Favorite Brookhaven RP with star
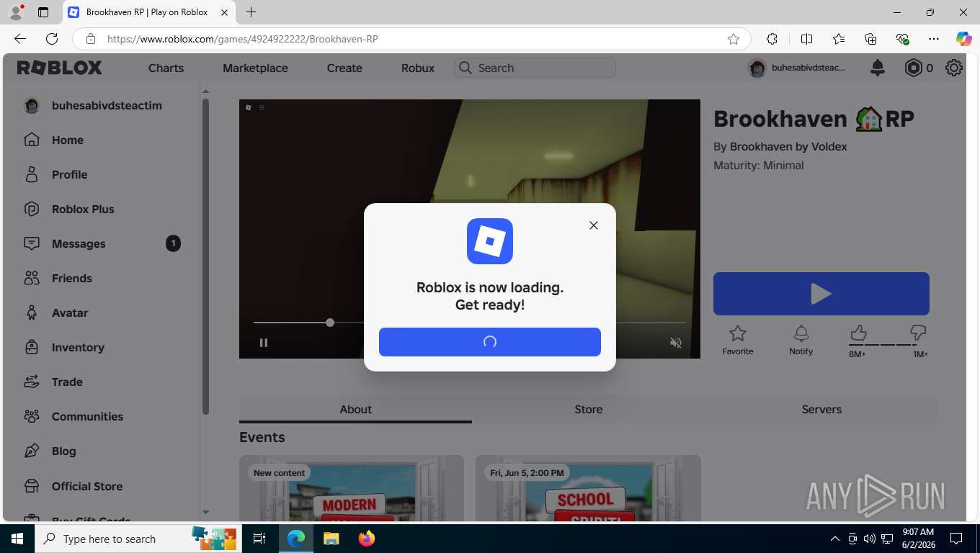 coord(738,341)
